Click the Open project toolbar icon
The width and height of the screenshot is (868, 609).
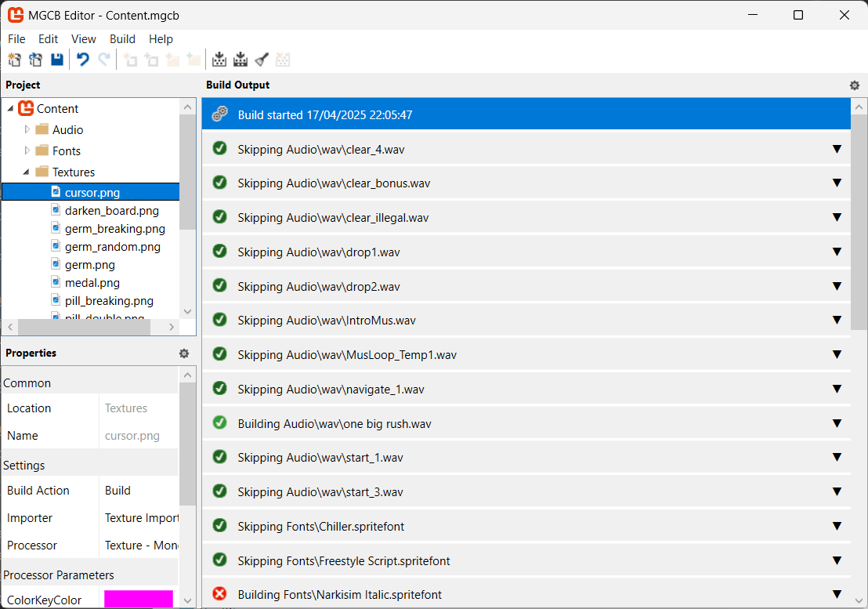coord(35,60)
